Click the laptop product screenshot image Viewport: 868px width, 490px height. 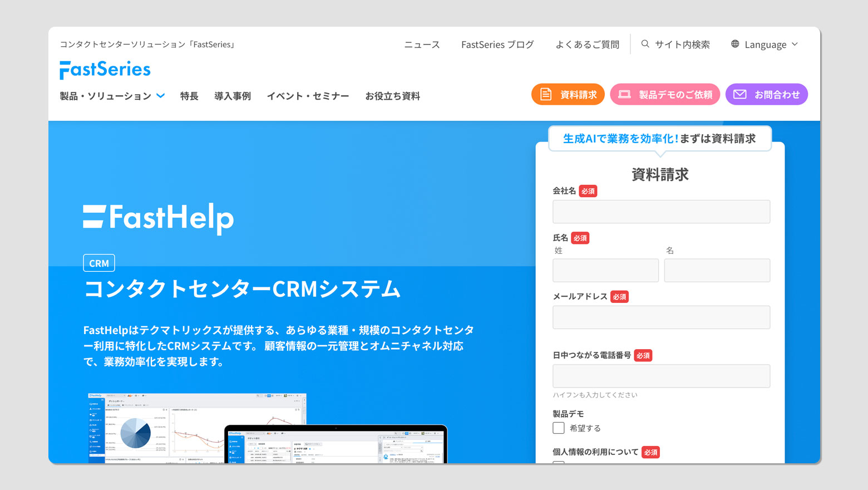coord(336,444)
